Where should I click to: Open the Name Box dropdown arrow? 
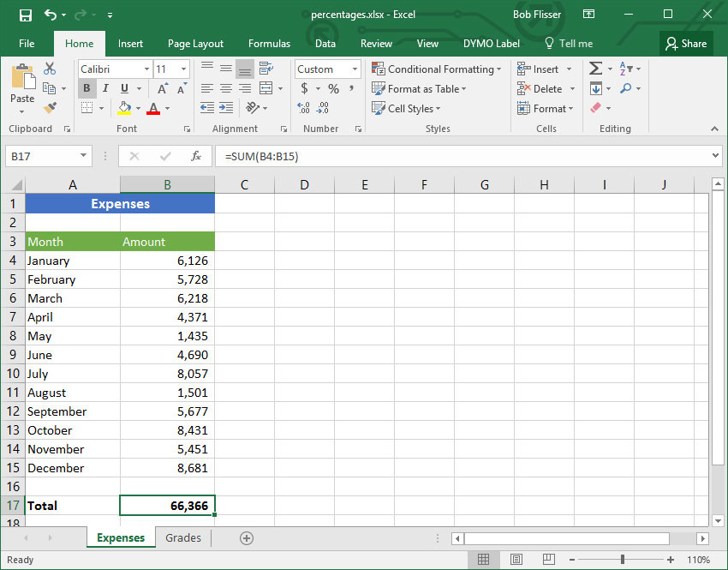coord(84,156)
